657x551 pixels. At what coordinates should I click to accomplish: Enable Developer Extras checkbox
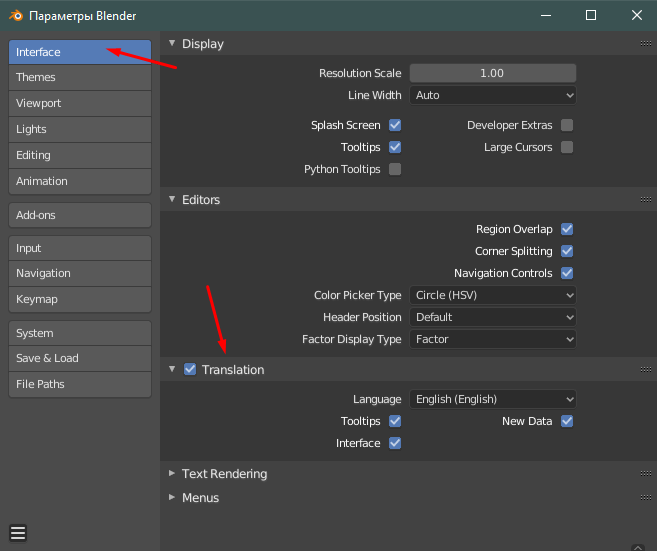567,125
